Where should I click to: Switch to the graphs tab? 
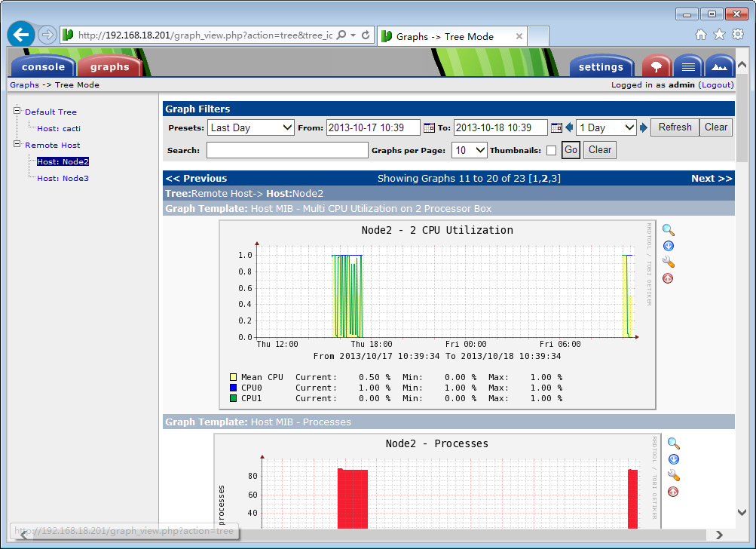click(110, 66)
